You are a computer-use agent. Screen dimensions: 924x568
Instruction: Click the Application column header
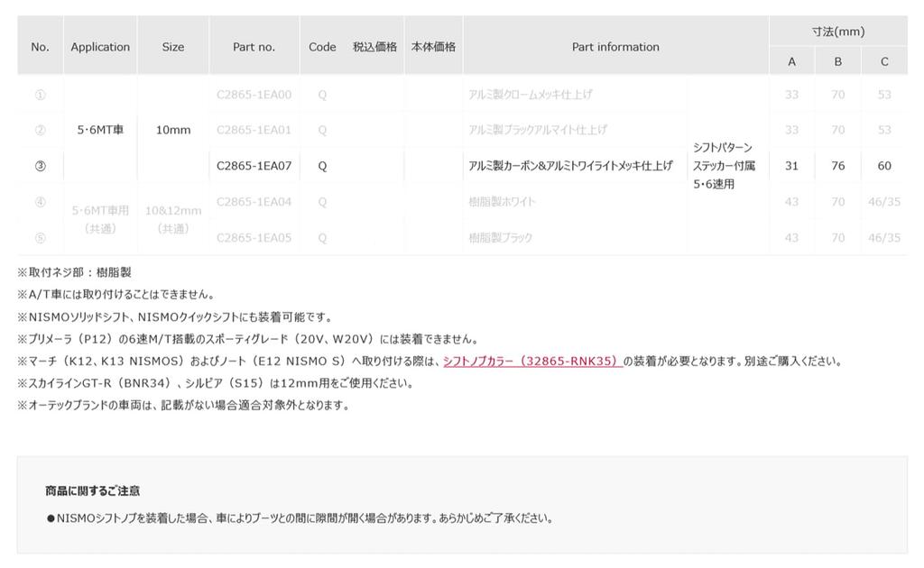tap(100, 47)
